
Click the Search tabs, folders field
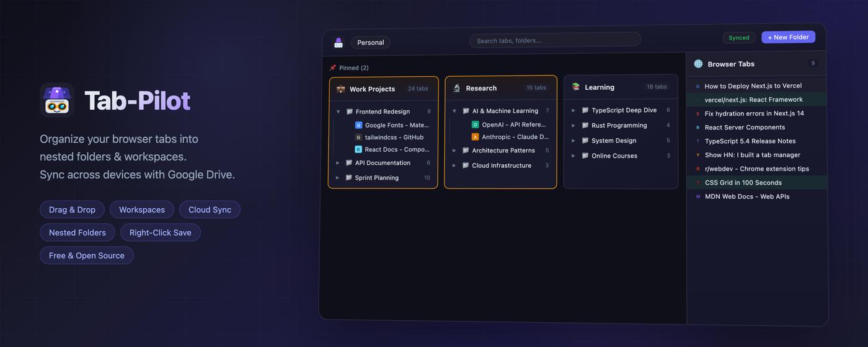click(555, 40)
